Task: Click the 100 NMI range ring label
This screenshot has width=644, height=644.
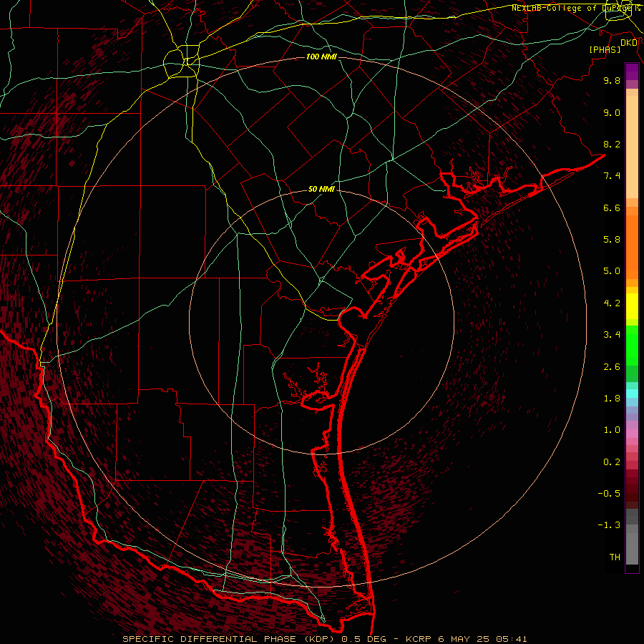Action: click(x=321, y=57)
